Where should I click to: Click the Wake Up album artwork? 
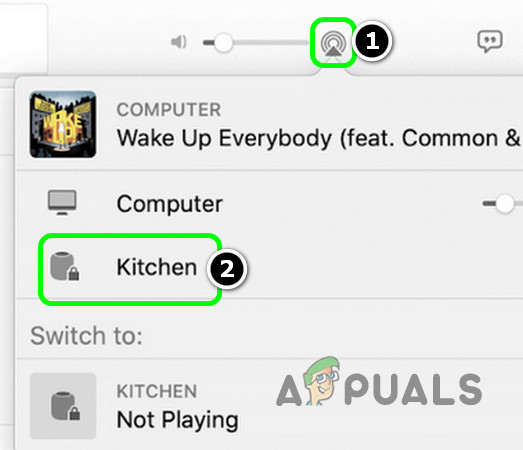coord(63,124)
